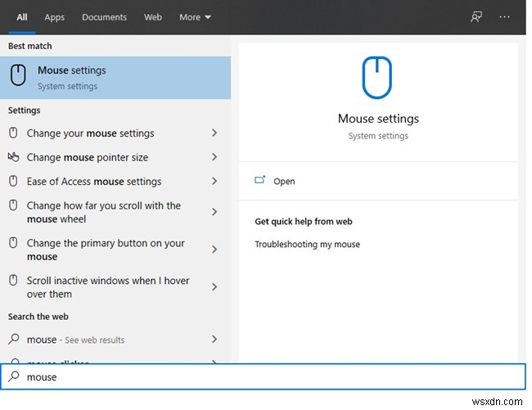The height and width of the screenshot is (410, 532).
Task: Open Troubleshooting my mouse link
Action: 307,244
